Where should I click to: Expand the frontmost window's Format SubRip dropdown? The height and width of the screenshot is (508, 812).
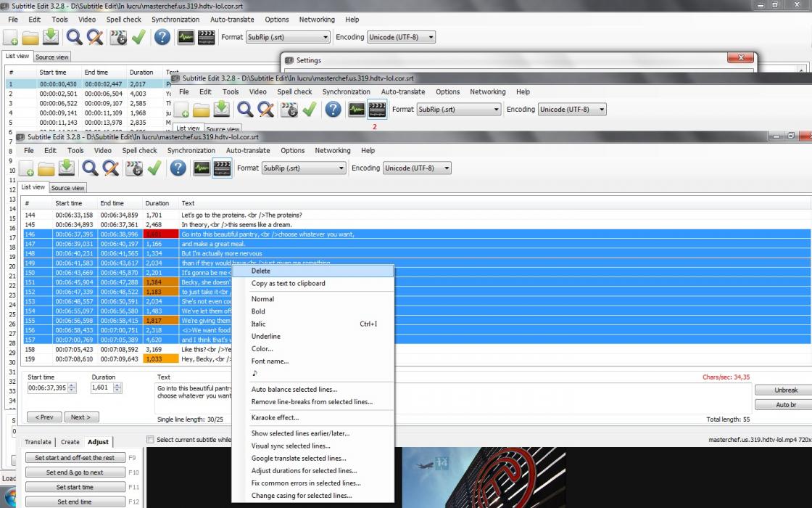(x=341, y=168)
